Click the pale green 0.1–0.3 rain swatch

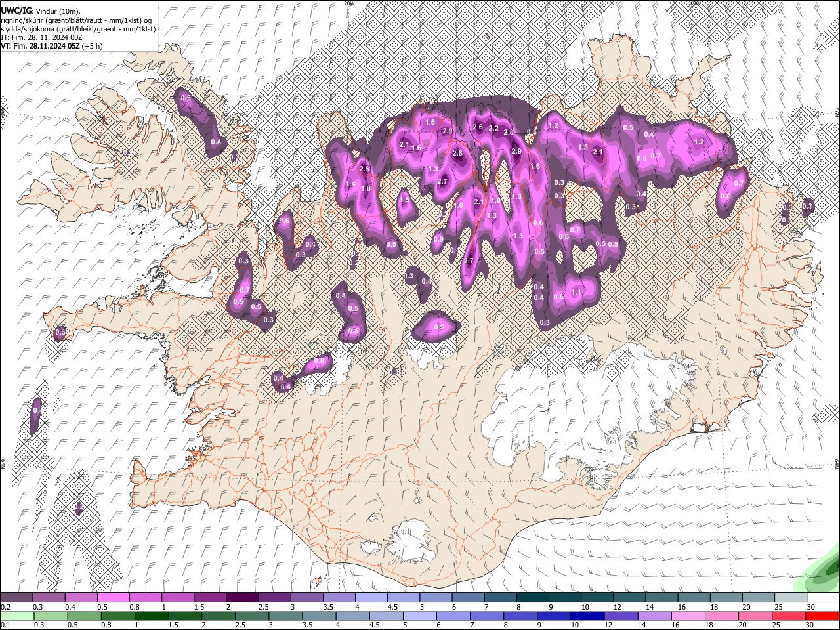click(17, 616)
